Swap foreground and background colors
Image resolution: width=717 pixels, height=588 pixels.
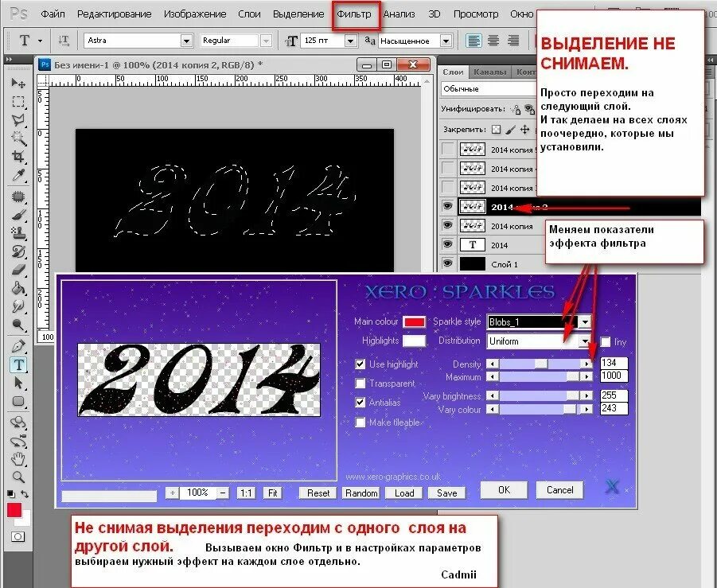(25, 494)
